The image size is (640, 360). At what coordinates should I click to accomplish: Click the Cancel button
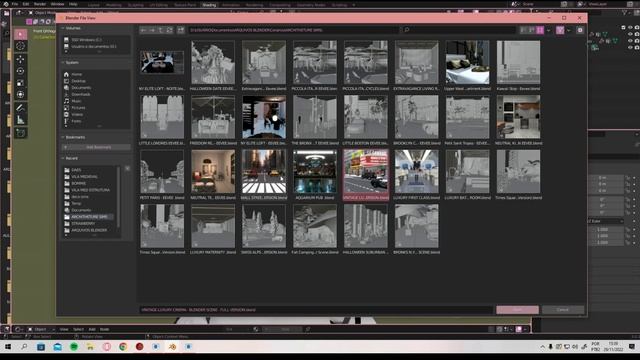coord(563,310)
